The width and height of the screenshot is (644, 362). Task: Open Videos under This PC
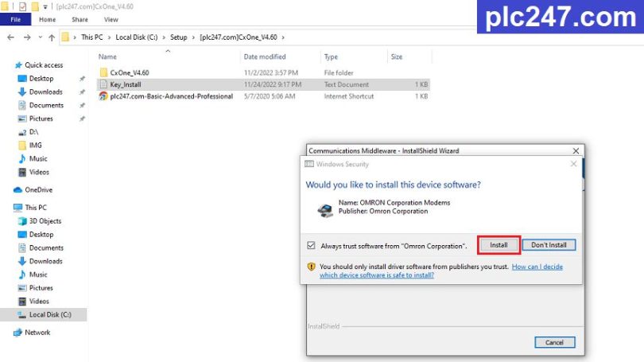pyautogui.click(x=39, y=302)
